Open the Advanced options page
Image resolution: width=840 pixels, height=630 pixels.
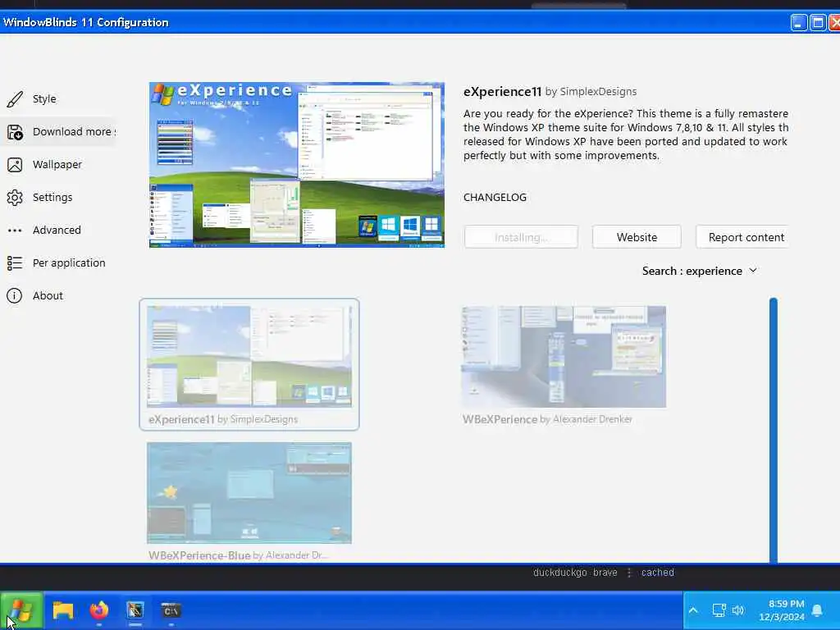[57, 231]
